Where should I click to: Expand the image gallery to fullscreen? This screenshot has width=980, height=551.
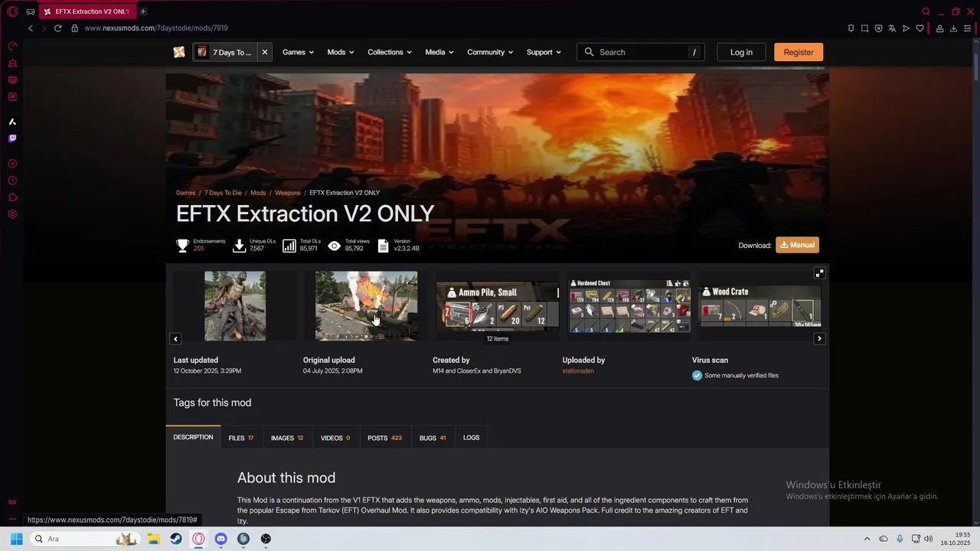pyautogui.click(x=819, y=273)
